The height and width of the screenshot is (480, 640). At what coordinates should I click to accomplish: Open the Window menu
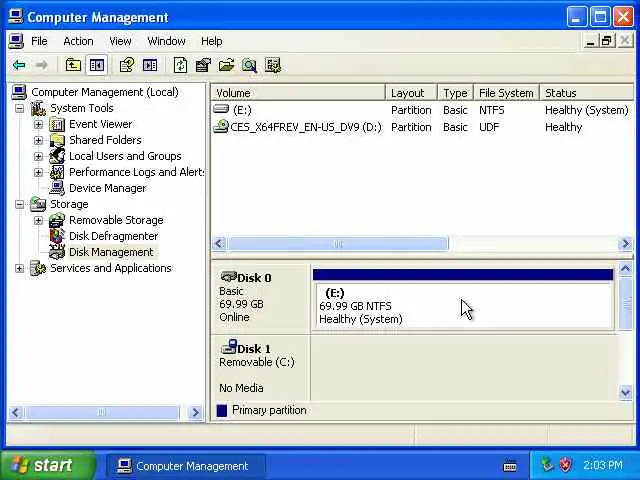(166, 41)
